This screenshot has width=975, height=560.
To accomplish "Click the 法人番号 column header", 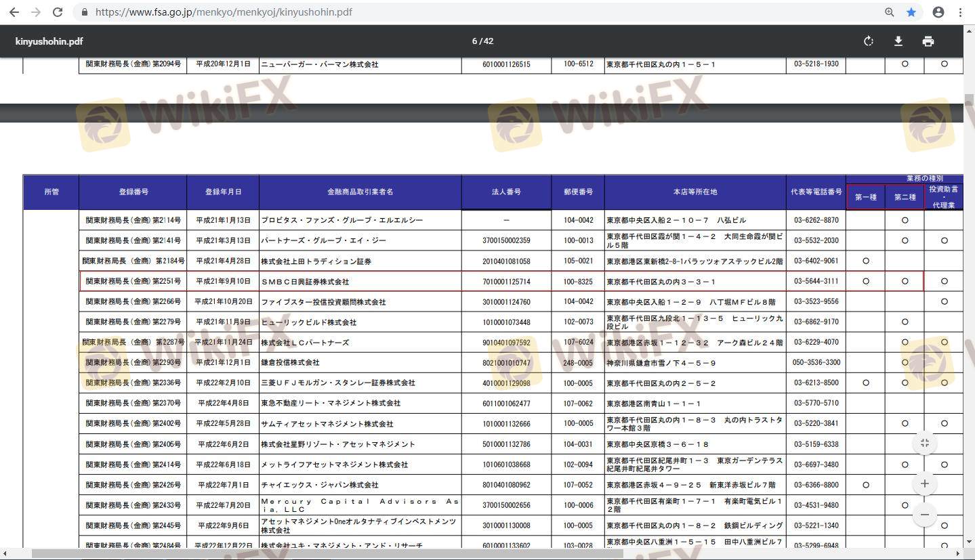I will point(506,192).
